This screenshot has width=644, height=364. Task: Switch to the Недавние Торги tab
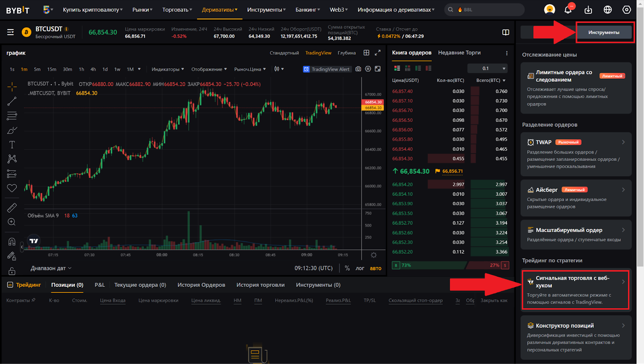(459, 53)
